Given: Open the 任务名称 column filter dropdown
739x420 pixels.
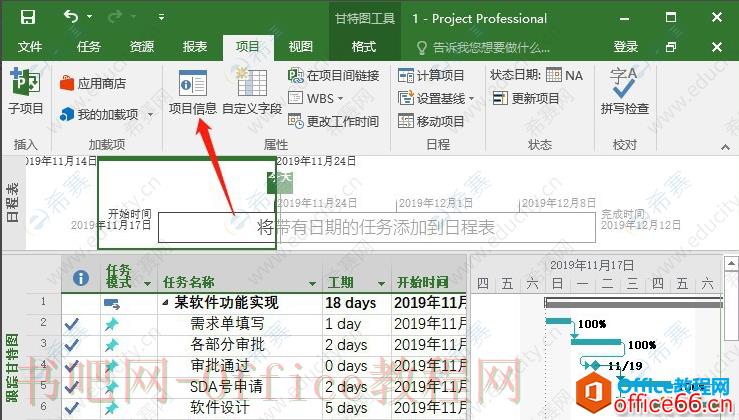Looking at the screenshot, I should tap(312, 283).
